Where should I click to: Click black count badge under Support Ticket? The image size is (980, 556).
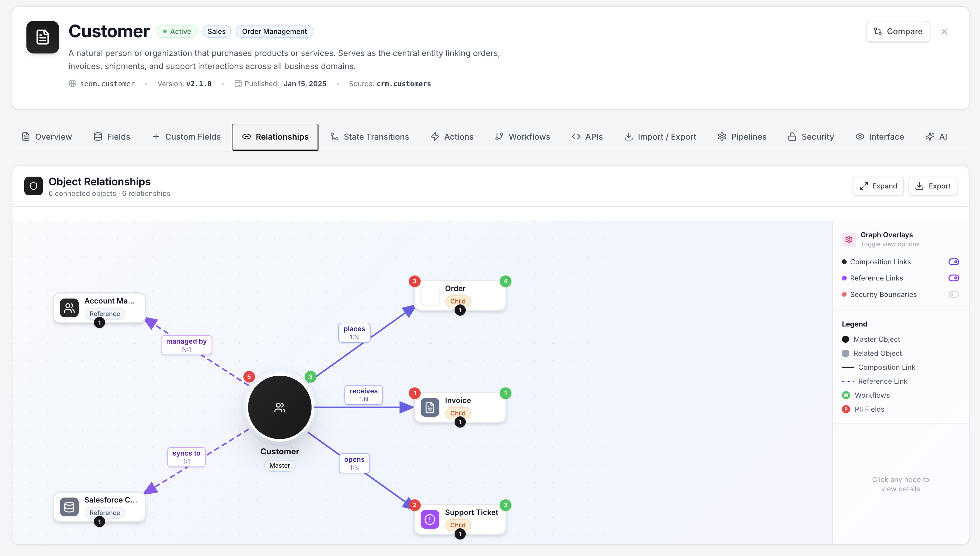point(460,534)
